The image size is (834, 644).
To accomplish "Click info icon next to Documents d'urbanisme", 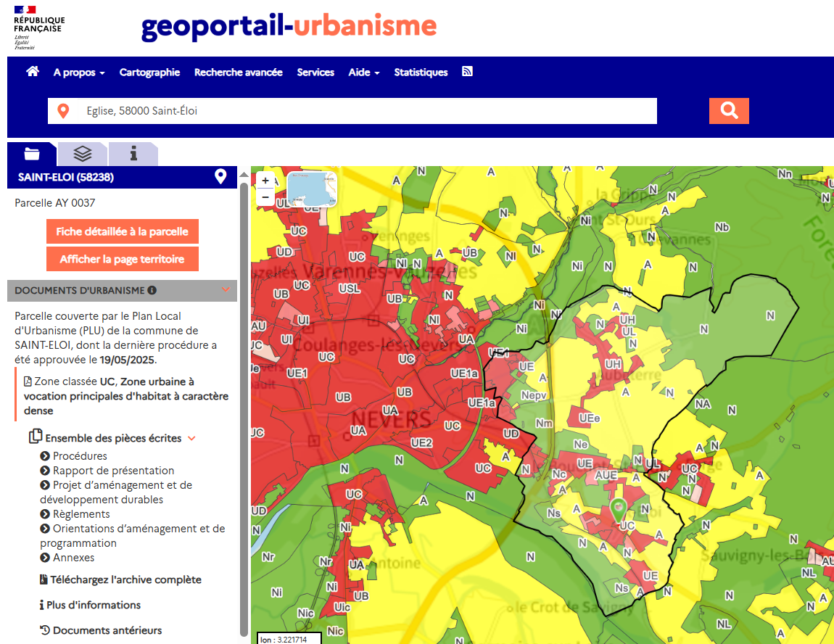I will coord(152,290).
